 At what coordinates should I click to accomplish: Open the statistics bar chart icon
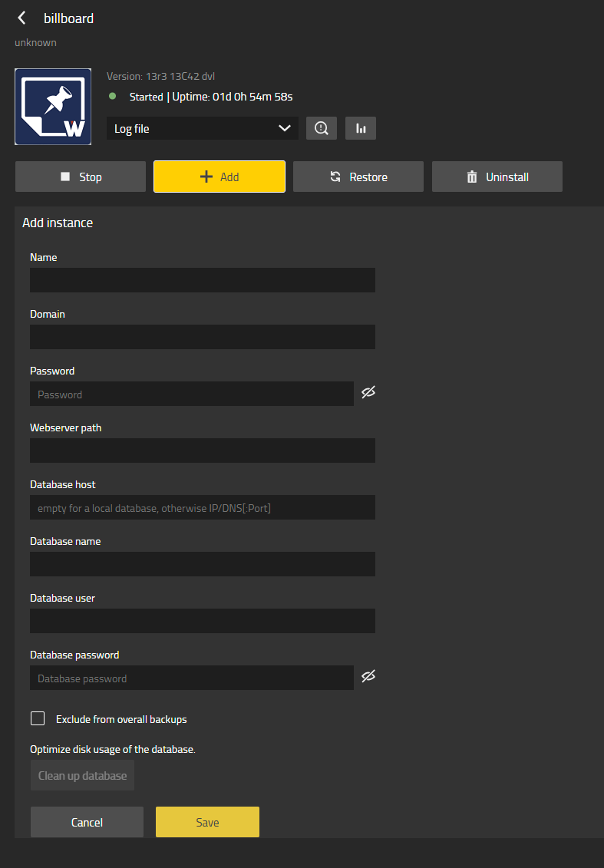pyautogui.click(x=361, y=128)
